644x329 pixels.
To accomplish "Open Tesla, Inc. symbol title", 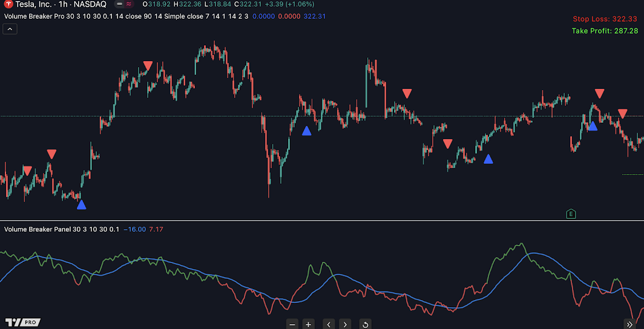I will coord(36,4).
